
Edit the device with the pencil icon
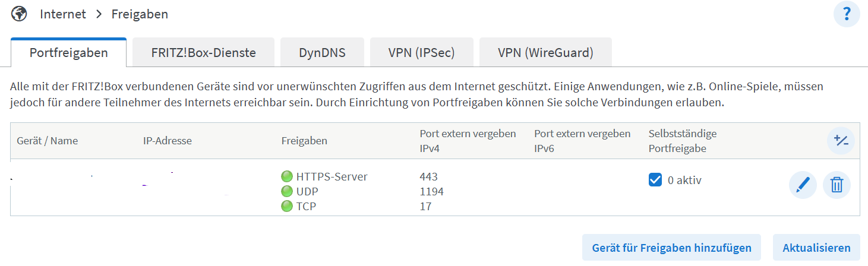click(x=803, y=185)
